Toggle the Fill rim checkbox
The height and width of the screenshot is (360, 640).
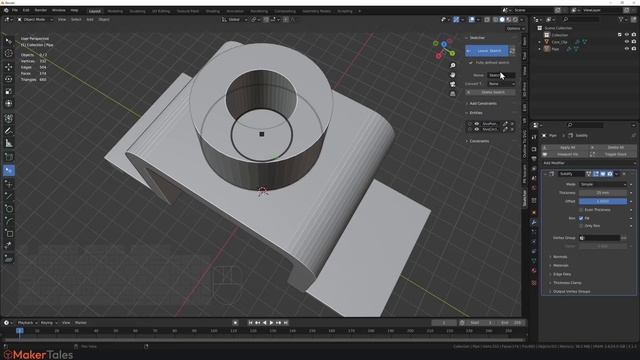581,218
